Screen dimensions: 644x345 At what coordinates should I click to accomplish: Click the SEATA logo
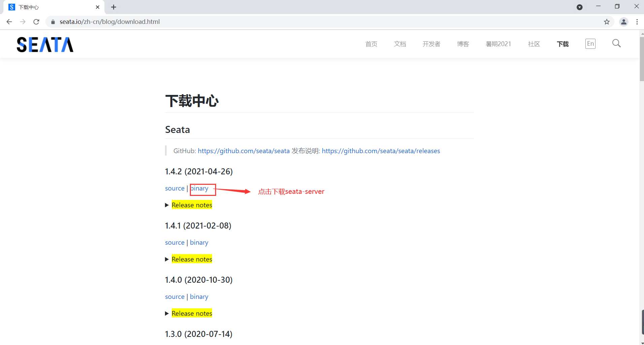(x=45, y=44)
